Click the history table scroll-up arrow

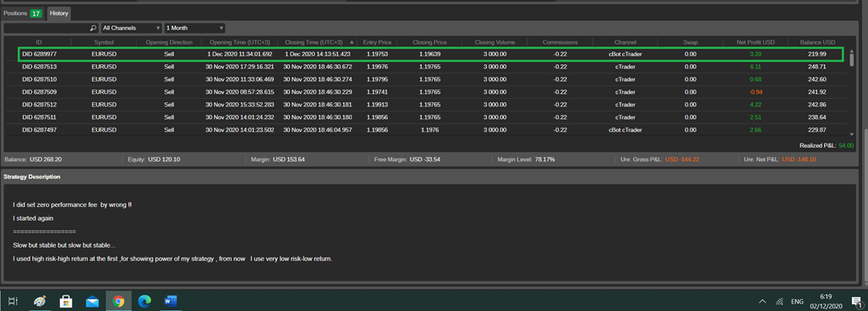click(851, 51)
